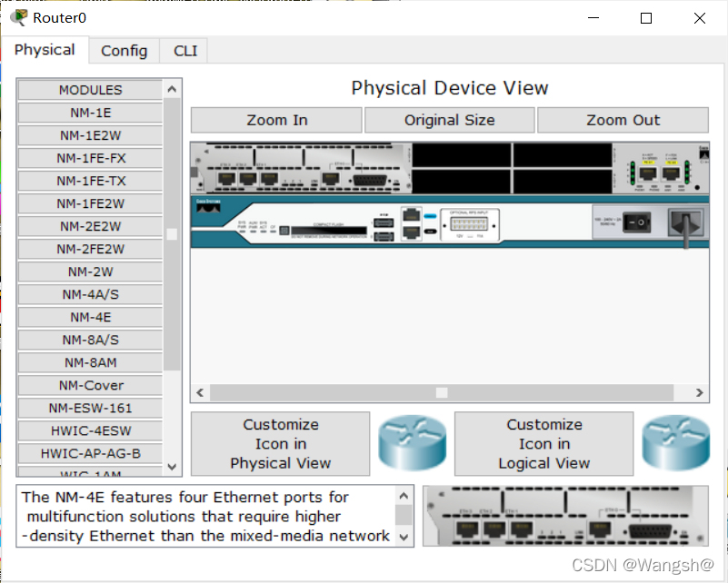
Task: Select the NM-1E module
Action: 91,113
